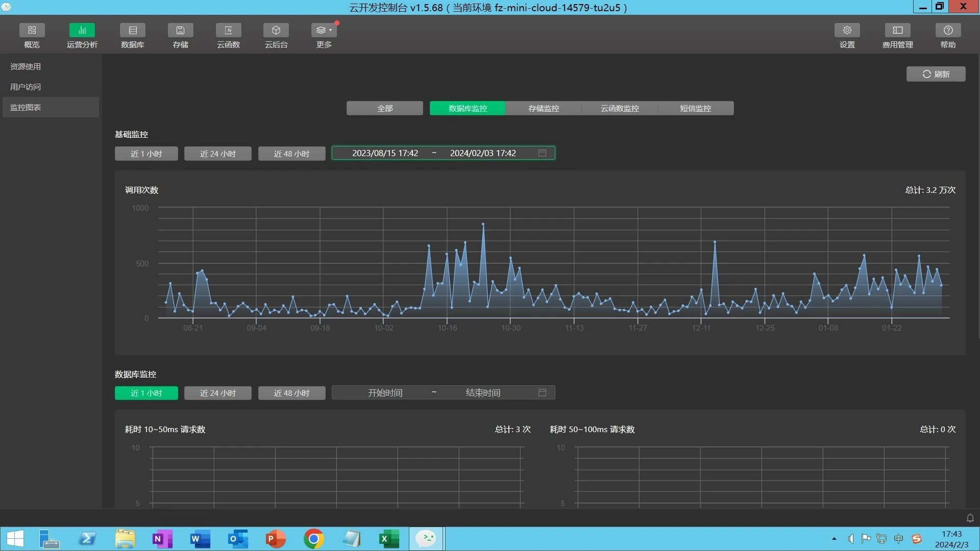Open calendar picker in 基础监控 date range
Image resolution: width=980 pixels, height=551 pixels.
(x=542, y=153)
